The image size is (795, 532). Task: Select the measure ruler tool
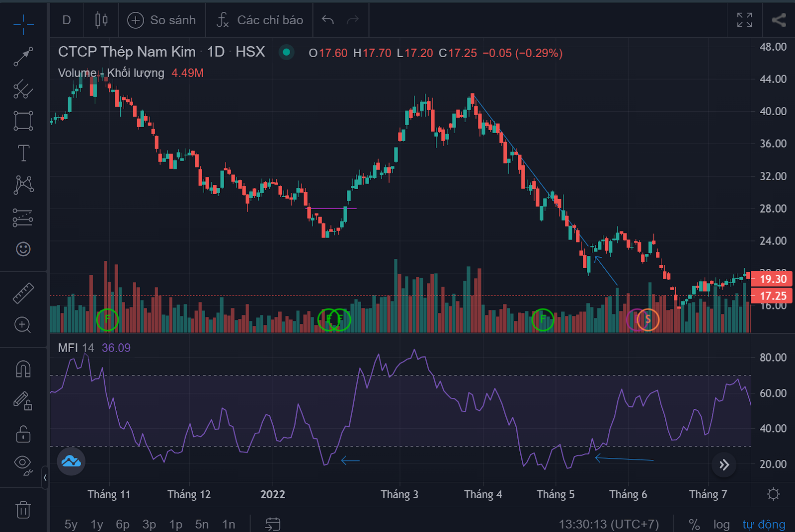23,293
